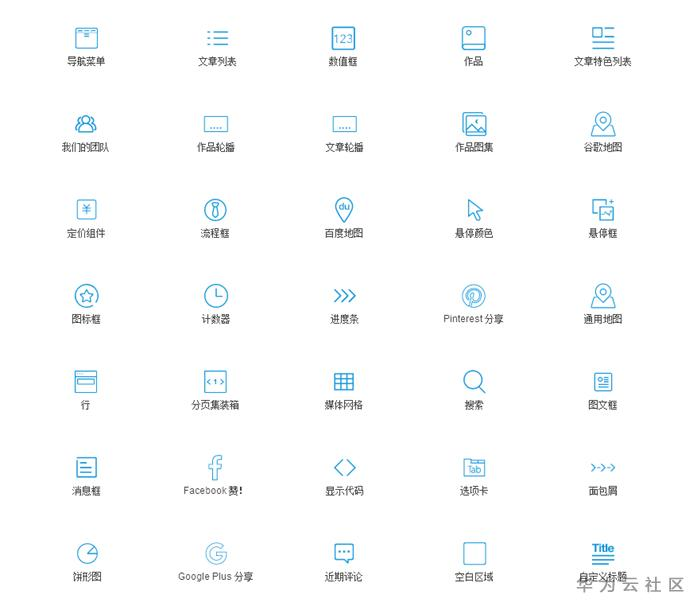Select the 搜索 magnifier icon
This screenshot has height=610, width=697.
[474, 381]
